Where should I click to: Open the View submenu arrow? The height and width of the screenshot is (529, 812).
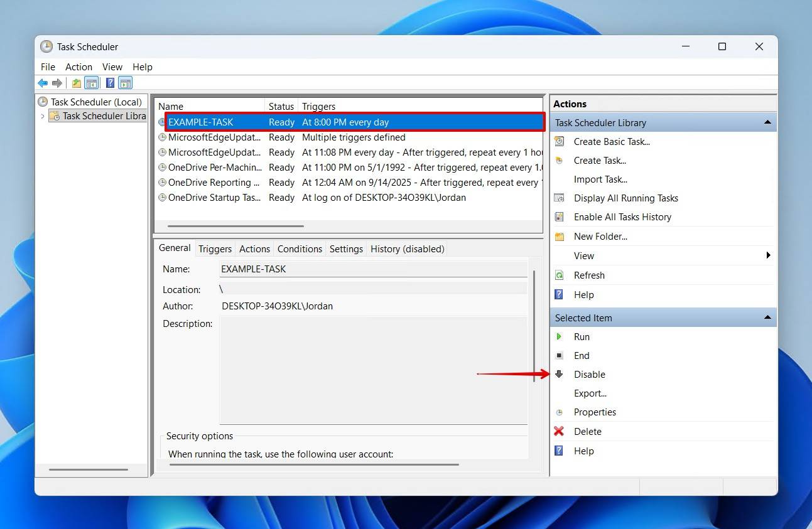coord(767,255)
